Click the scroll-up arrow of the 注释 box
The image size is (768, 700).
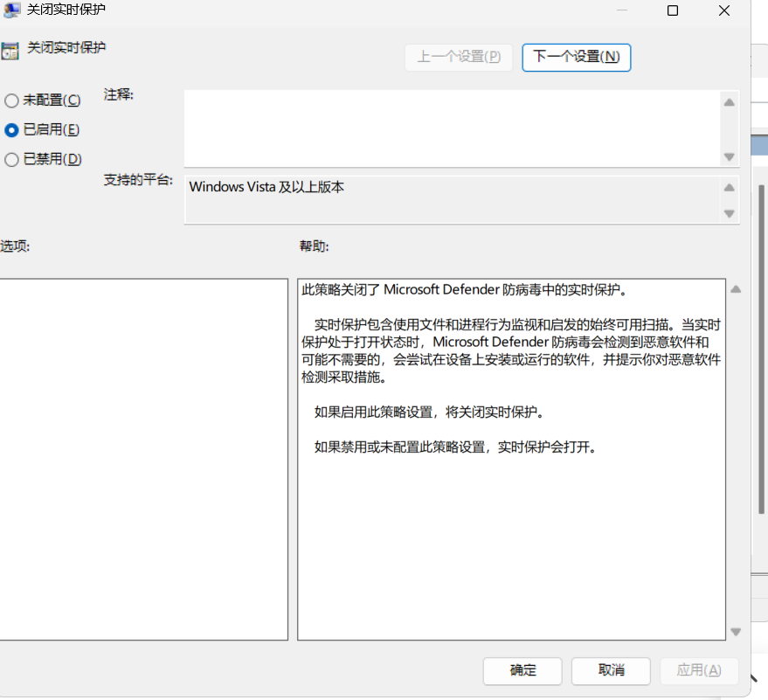[728, 100]
